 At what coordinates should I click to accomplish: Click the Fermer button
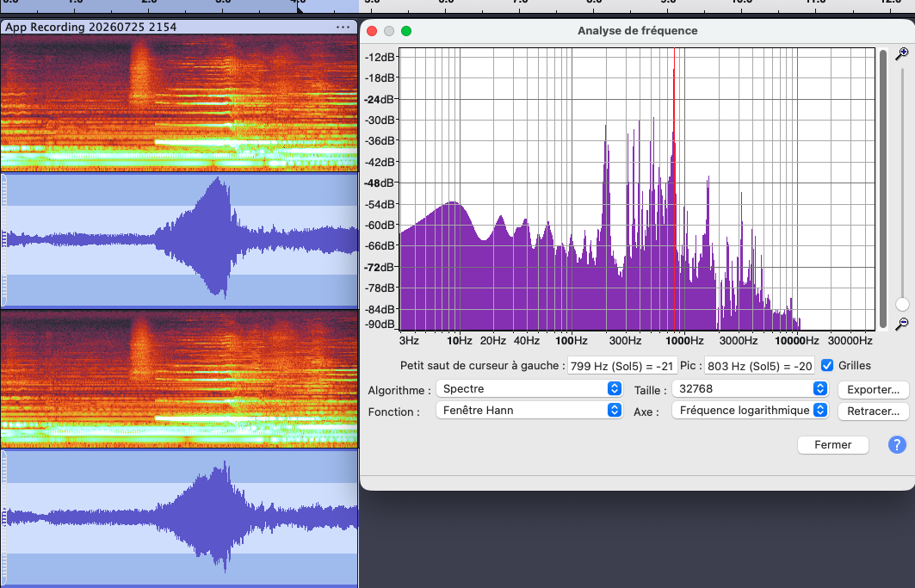832,445
